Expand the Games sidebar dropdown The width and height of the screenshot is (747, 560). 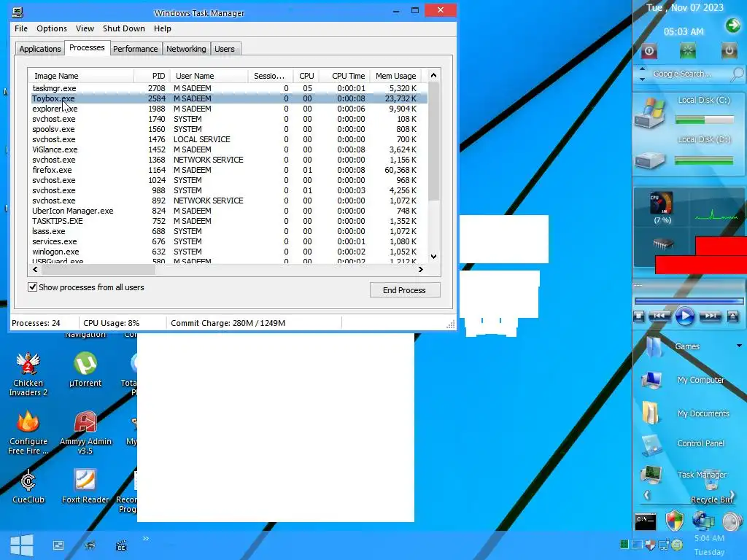pos(739,346)
